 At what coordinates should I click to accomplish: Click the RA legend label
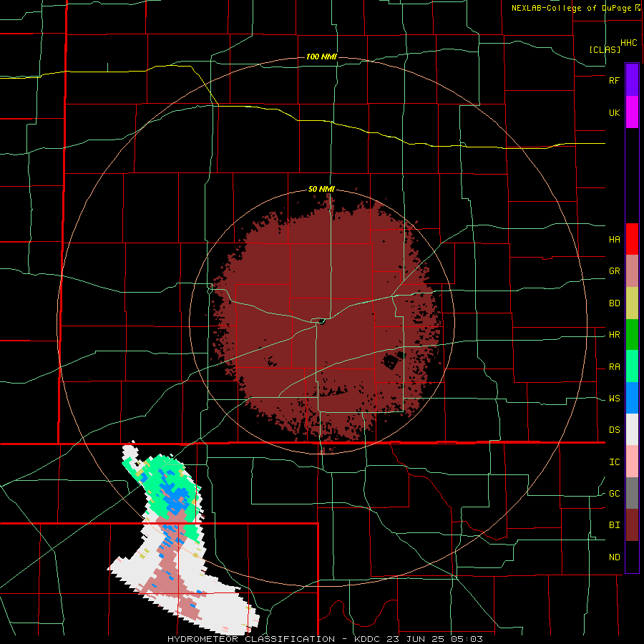click(x=614, y=367)
